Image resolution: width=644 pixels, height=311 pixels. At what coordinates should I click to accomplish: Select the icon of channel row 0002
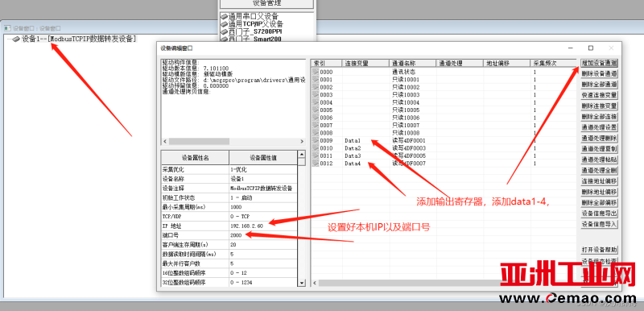pos(316,87)
